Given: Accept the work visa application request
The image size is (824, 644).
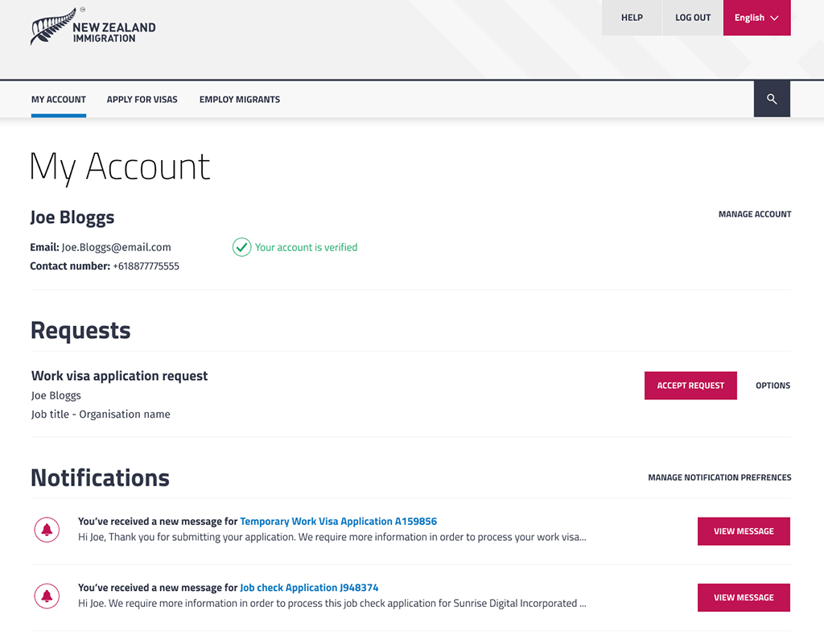Looking at the screenshot, I should (x=690, y=386).
